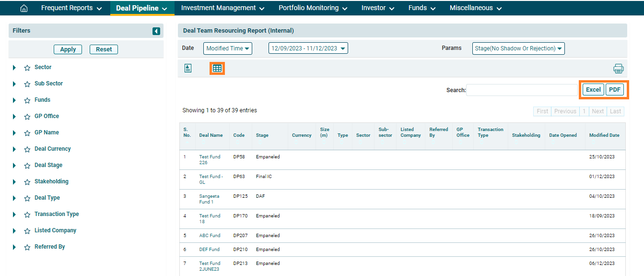The width and height of the screenshot is (644, 276).
Task: Click the printer icon
Action: coord(619,69)
